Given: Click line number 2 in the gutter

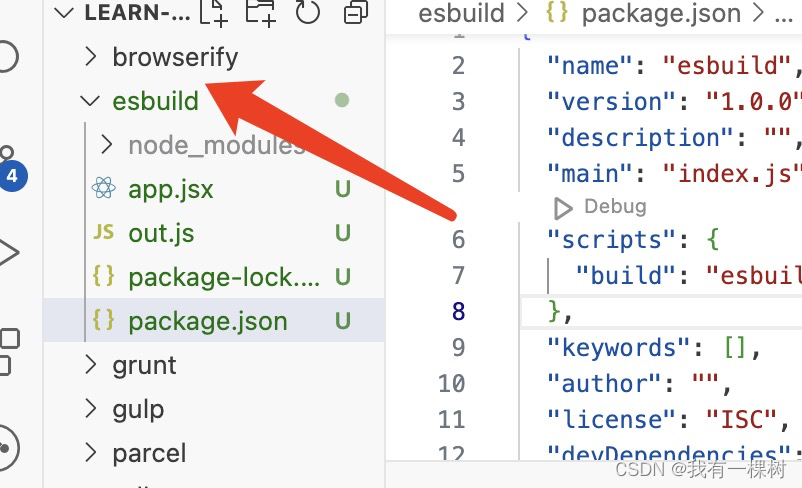Looking at the screenshot, I should 458,65.
